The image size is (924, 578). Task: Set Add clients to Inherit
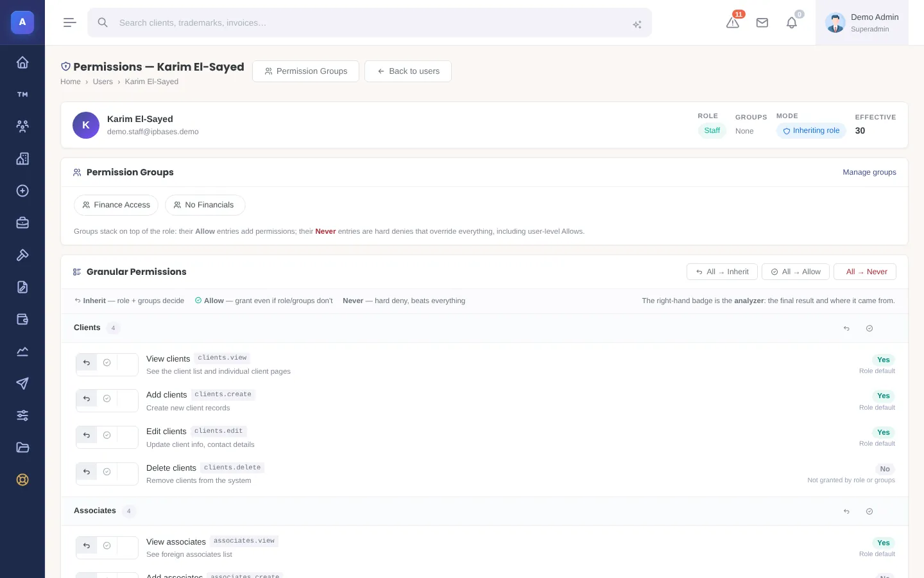click(x=87, y=399)
